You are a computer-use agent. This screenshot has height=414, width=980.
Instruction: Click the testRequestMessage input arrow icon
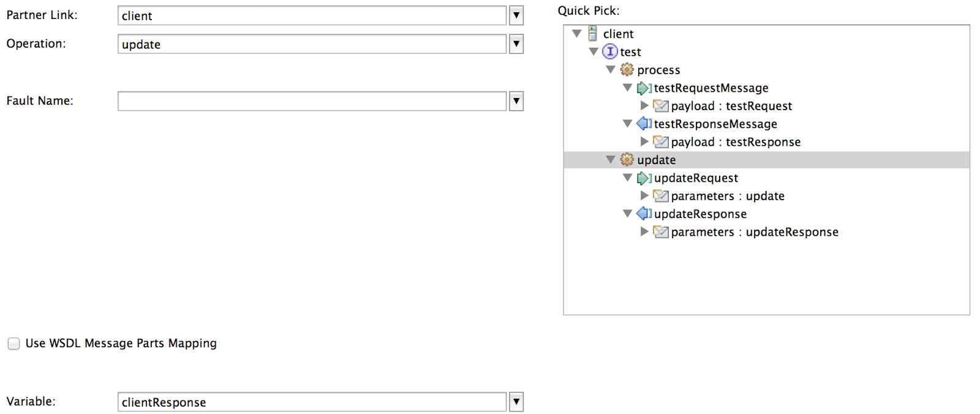[644, 88]
